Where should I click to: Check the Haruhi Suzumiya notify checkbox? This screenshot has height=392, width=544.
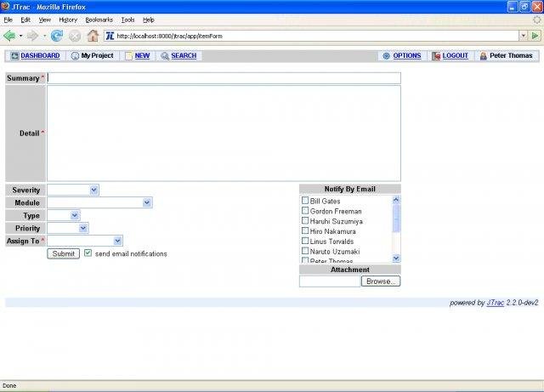[305, 220]
